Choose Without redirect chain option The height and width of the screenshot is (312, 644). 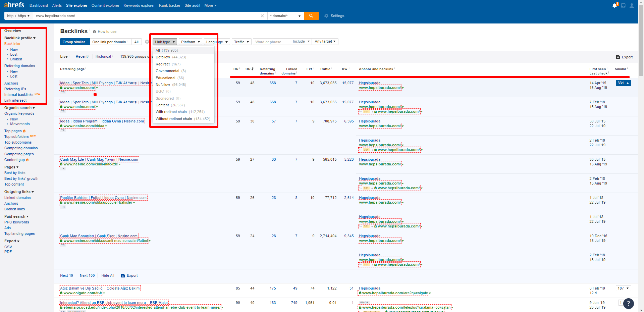(183, 119)
